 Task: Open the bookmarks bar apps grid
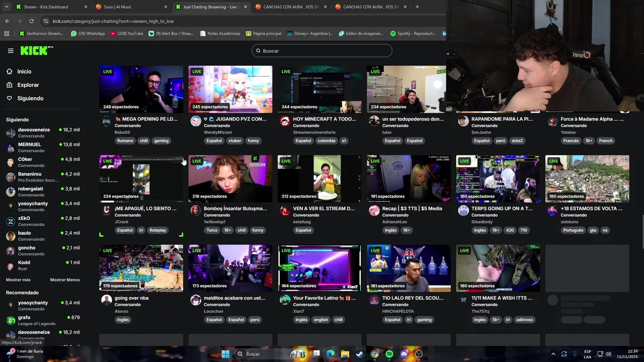coord(7,34)
